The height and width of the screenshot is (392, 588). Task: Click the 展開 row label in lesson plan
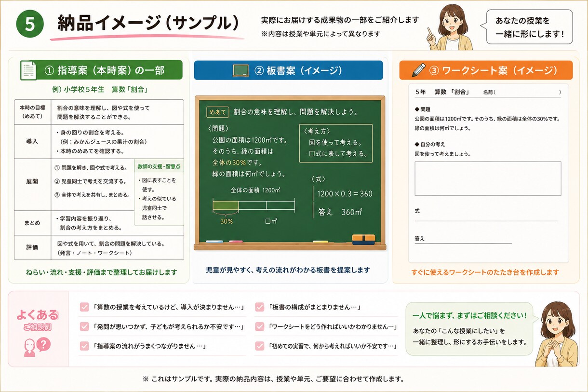[32, 182]
